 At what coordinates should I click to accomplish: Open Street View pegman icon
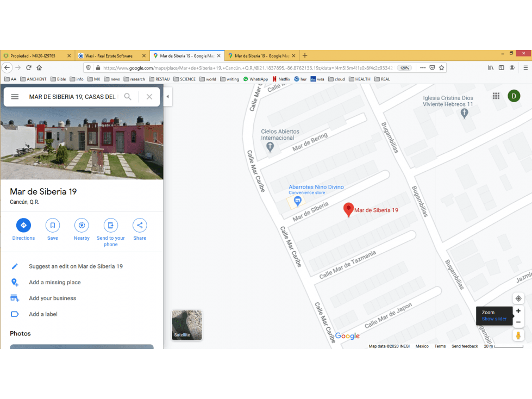(x=518, y=335)
